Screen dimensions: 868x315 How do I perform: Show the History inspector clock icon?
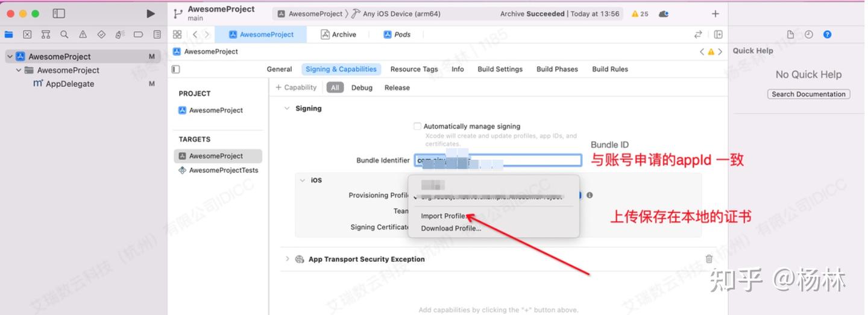tap(809, 34)
